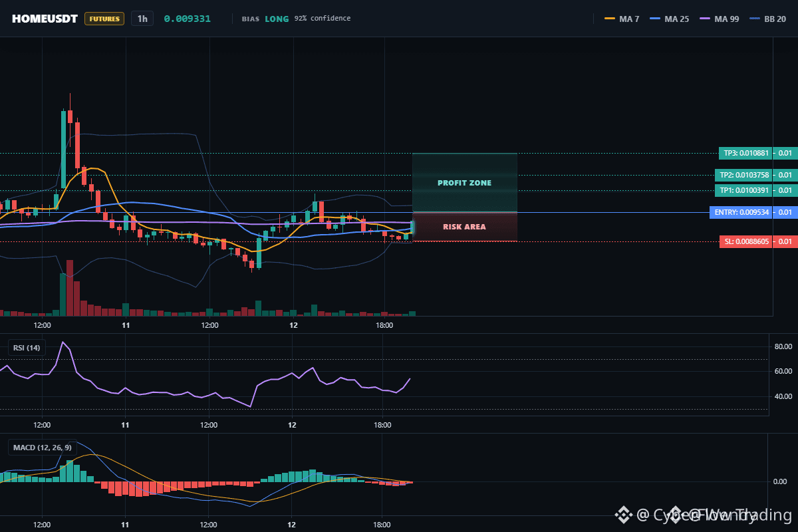Click the RSI (14) indicator label
Image resolution: width=798 pixels, height=532 pixels.
click(x=27, y=347)
